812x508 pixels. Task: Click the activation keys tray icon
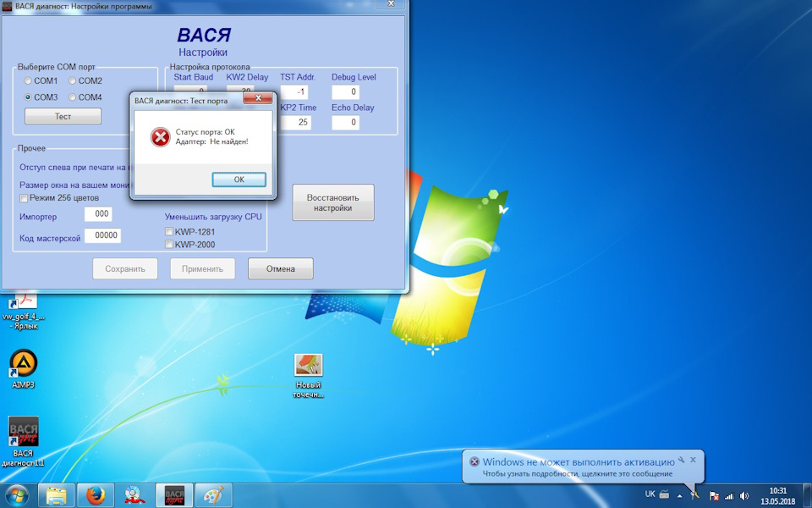coord(695,495)
